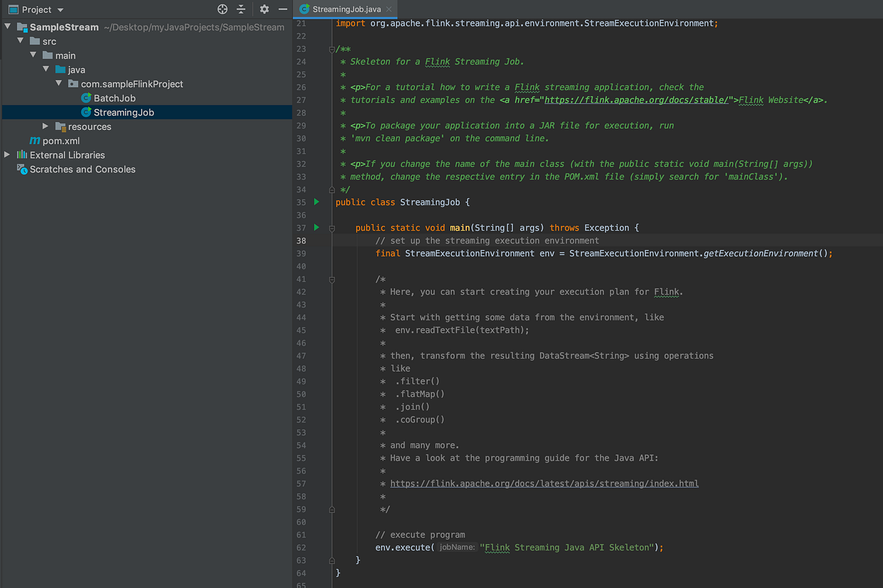This screenshot has width=883, height=588.
Task: Click the crosshair Select Opened File icon
Action: [x=222, y=9]
